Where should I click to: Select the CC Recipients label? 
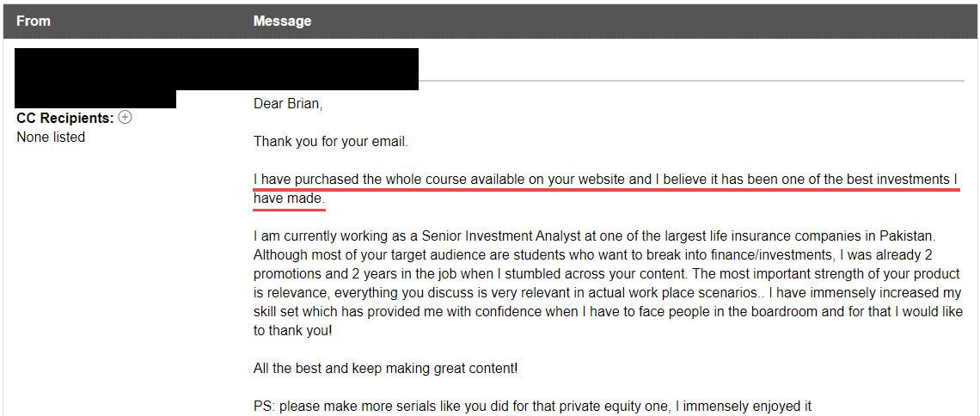(x=65, y=119)
